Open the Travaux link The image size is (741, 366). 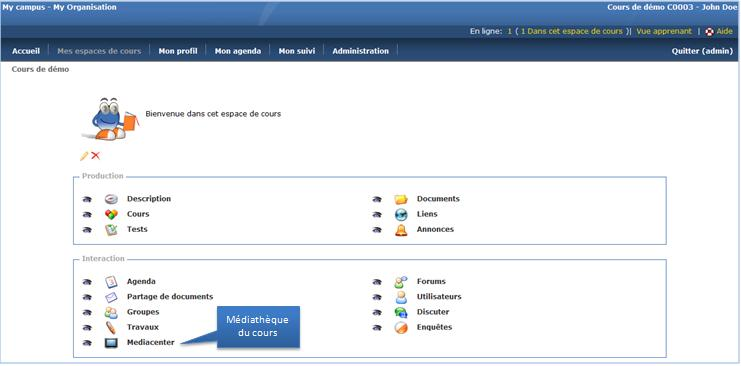(143, 327)
